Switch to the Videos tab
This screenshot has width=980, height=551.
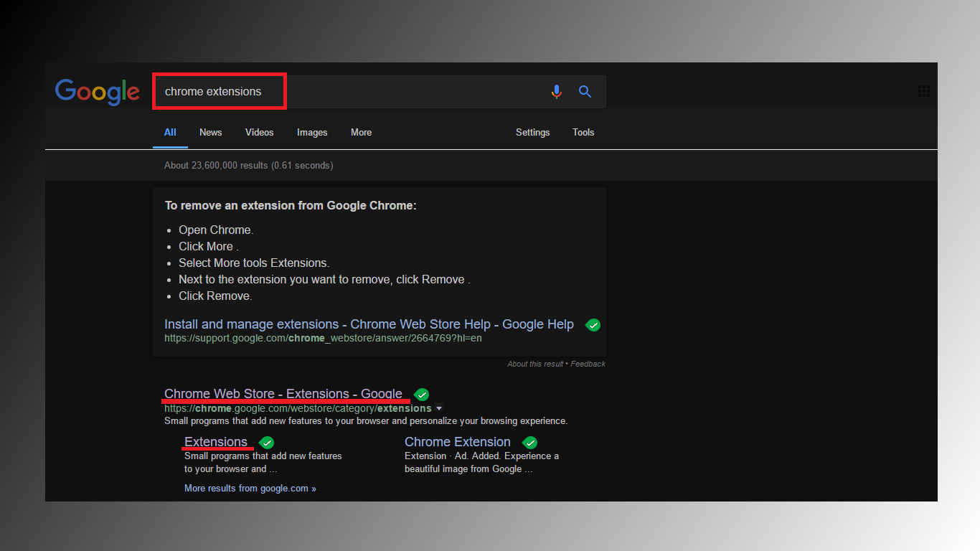click(260, 133)
